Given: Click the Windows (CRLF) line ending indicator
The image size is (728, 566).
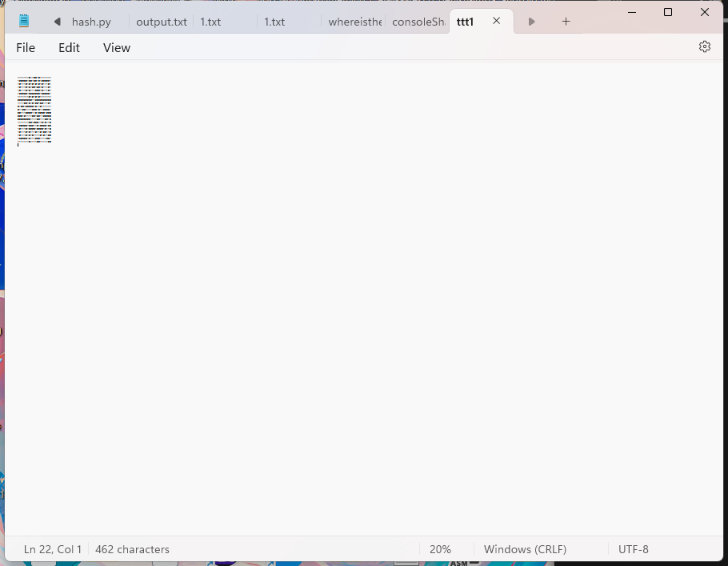Looking at the screenshot, I should tap(525, 549).
